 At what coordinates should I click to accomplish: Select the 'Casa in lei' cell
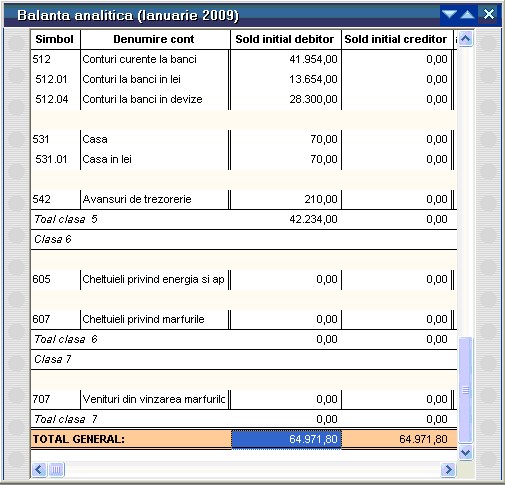pos(155,159)
